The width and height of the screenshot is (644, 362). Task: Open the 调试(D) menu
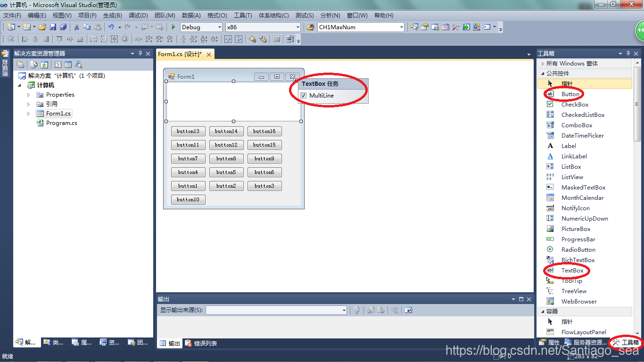tap(138, 16)
